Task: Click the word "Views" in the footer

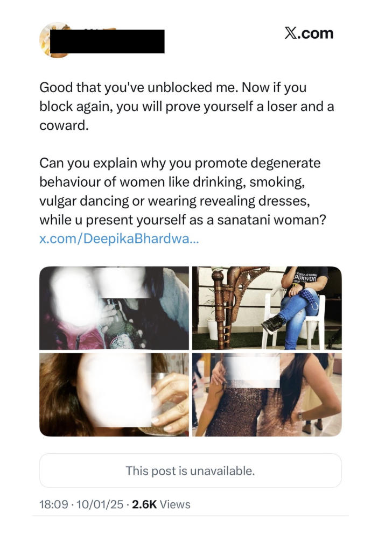Action: click(x=175, y=504)
